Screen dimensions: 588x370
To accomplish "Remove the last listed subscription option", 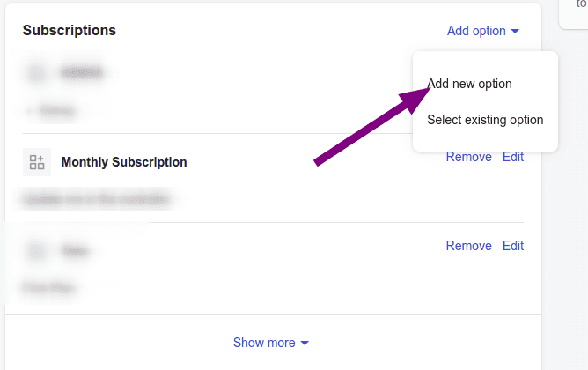I will pos(468,246).
